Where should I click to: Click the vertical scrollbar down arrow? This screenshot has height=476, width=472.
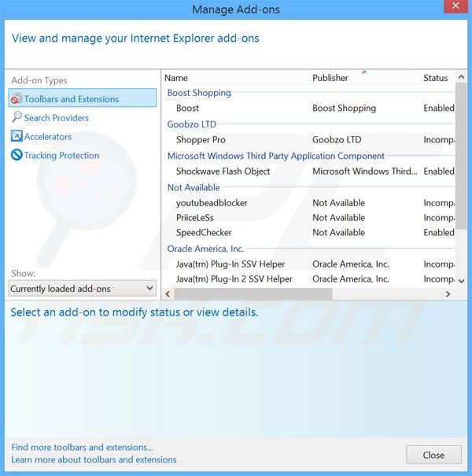(x=461, y=281)
